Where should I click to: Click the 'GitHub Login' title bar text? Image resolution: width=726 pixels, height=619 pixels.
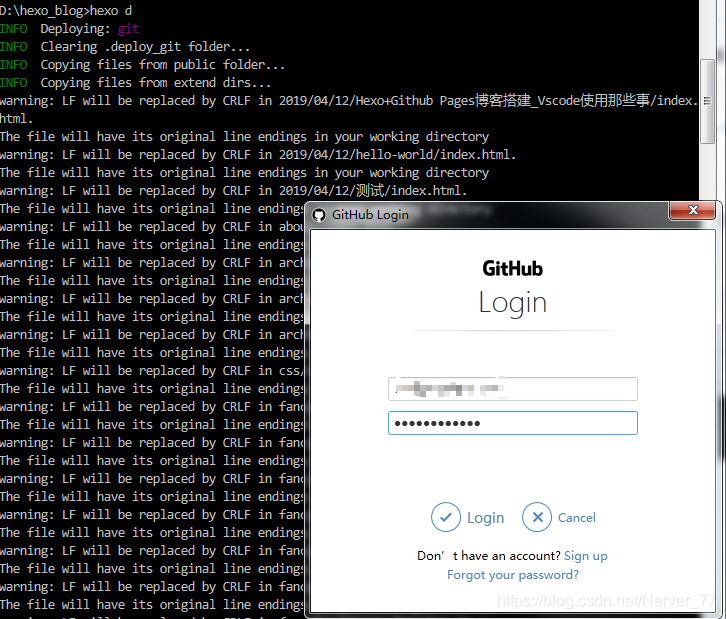(x=370, y=215)
